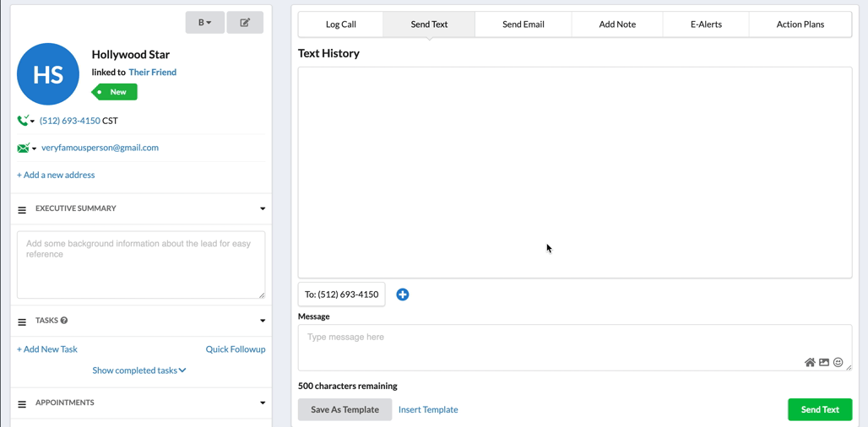Insert property via house icon
868x427 pixels.
810,363
